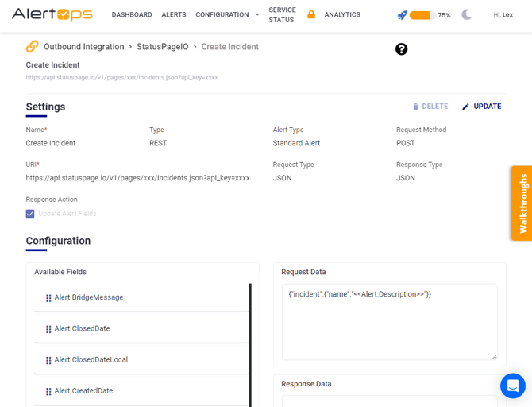Toggle dark mode moon icon
The height and width of the screenshot is (407, 532).
[x=466, y=15]
